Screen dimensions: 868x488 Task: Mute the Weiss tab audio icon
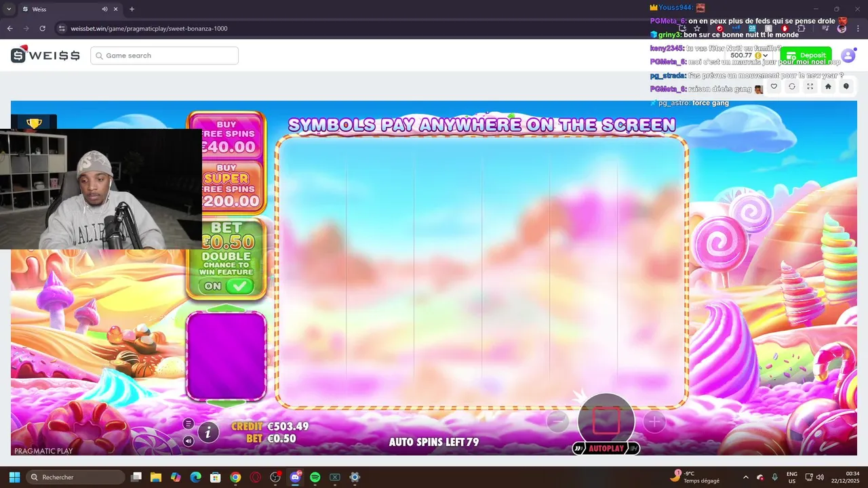tap(105, 9)
